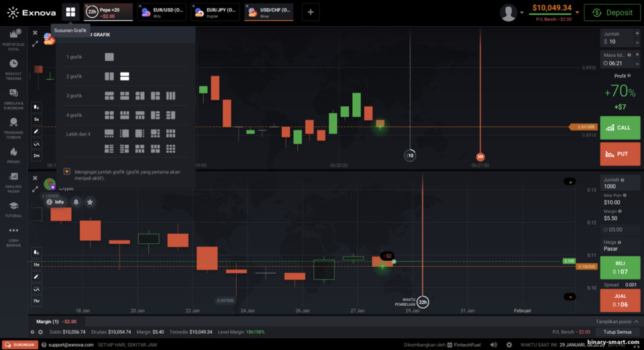Click Tutup Semua to close positions
The image size is (644, 350).
[x=617, y=332]
